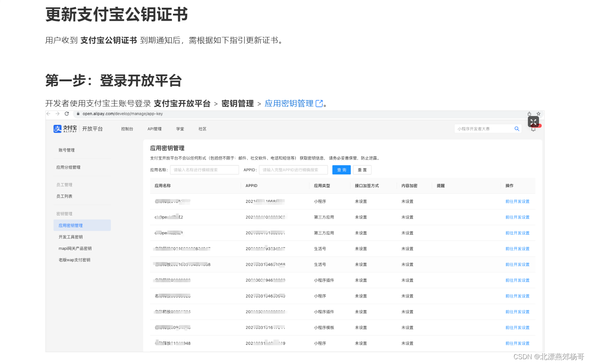Image resolution: width=590 pixels, height=364 pixels.
Task: Click the padlock icon in the address bar
Action: (78, 114)
